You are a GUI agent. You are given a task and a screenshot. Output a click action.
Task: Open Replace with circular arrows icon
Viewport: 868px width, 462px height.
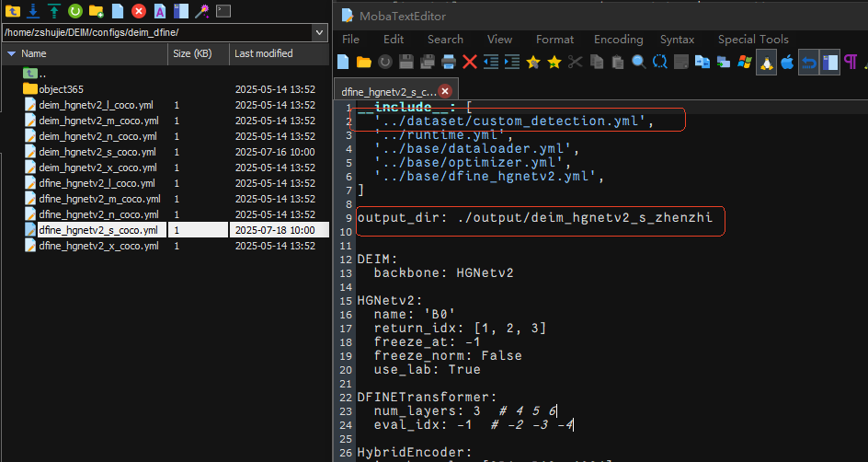(x=660, y=62)
